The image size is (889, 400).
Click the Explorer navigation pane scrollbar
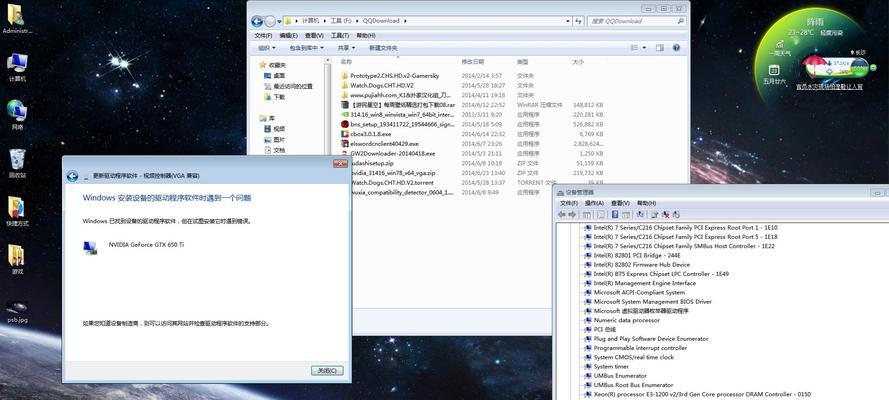[327, 105]
